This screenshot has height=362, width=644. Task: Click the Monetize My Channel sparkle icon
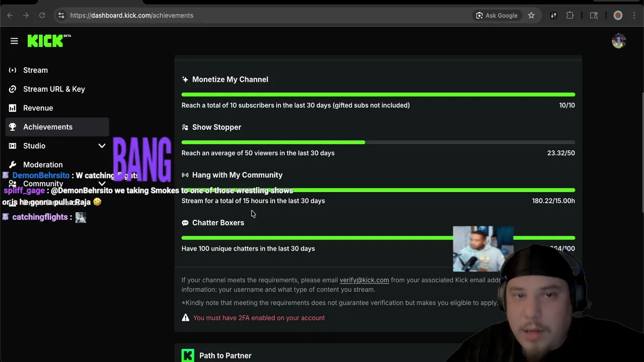185,79
